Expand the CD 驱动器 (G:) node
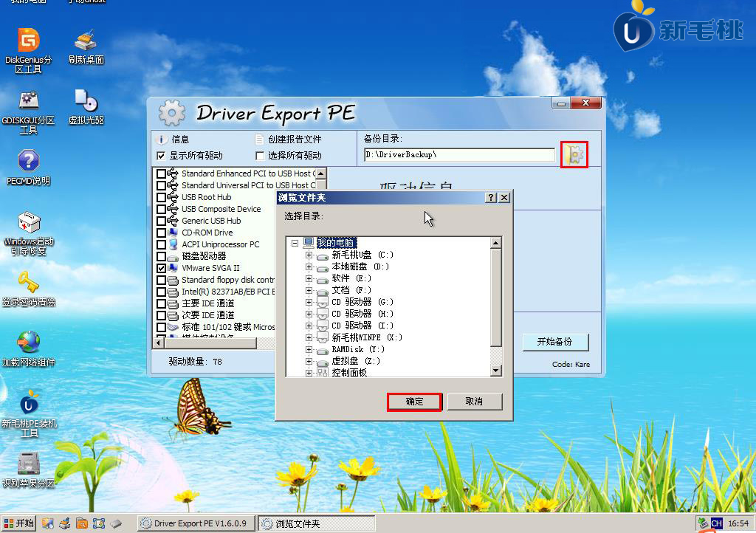 tap(309, 302)
